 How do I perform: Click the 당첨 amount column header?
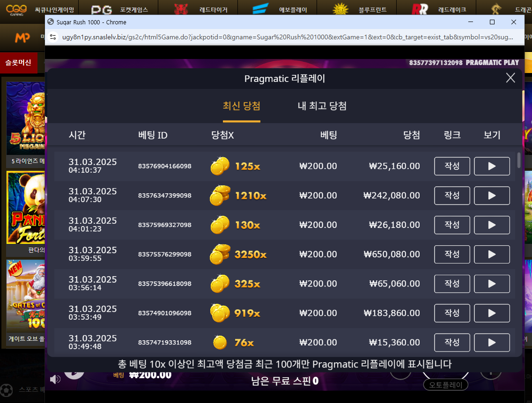pyautogui.click(x=412, y=135)
